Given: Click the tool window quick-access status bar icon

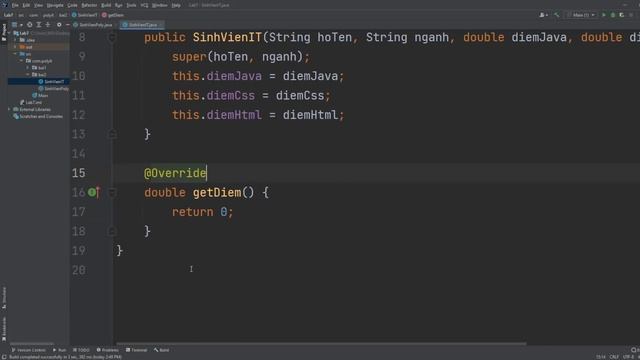Looking at the screenshot, I should (3, 357).
